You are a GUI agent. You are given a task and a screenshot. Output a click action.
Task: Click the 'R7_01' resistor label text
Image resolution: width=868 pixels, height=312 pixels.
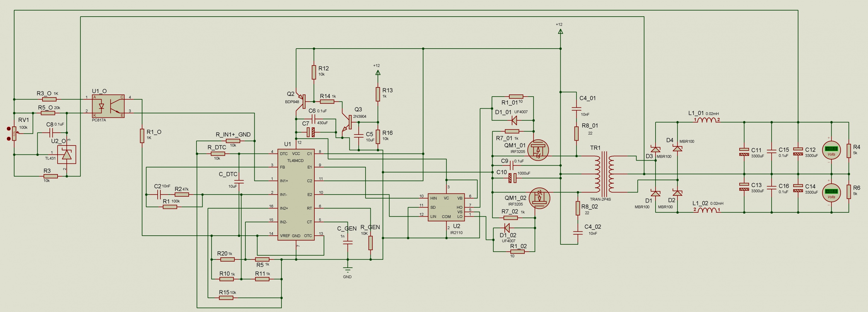click(x=504, y=138)
